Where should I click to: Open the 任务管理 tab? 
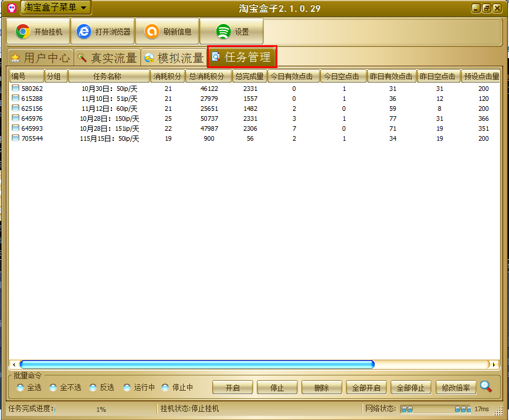(x=242, y=57)
